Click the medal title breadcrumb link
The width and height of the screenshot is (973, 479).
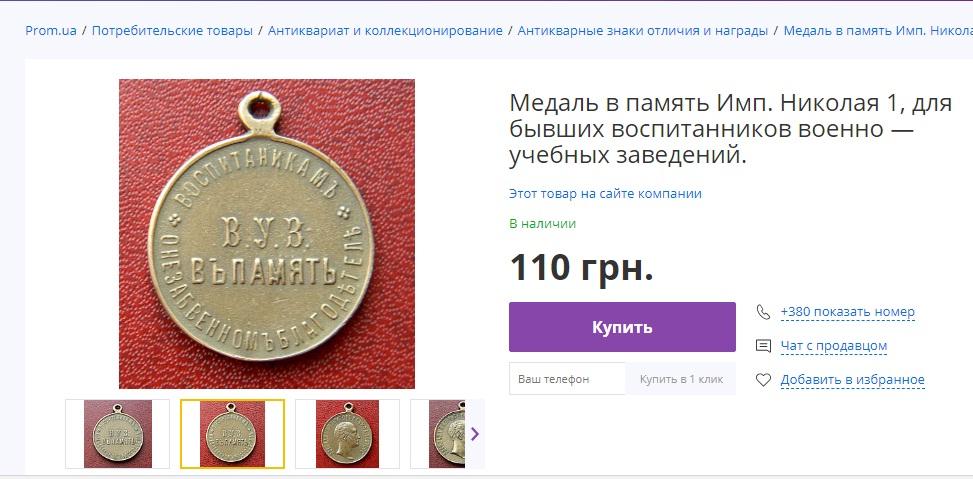tap(878, 30)
